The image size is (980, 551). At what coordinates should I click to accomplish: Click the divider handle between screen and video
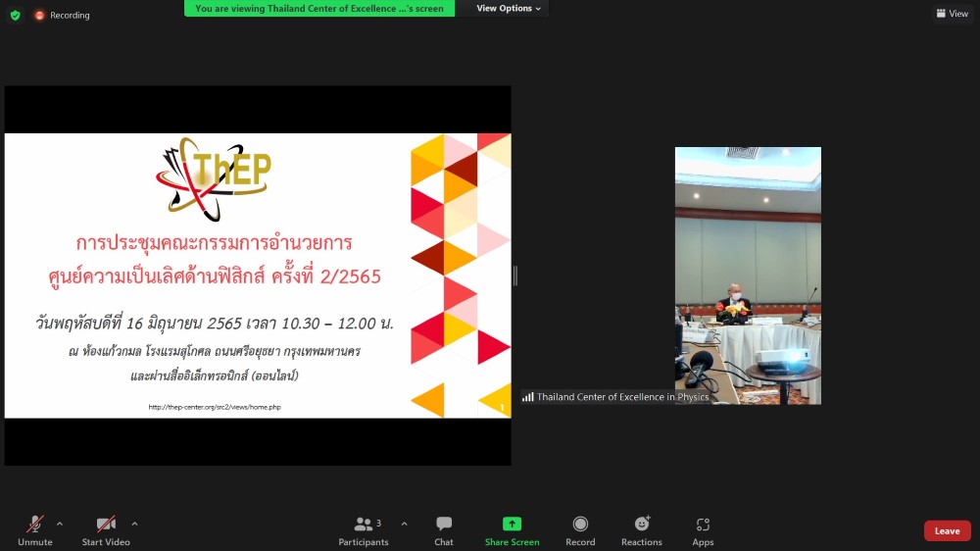pos(515,275)
